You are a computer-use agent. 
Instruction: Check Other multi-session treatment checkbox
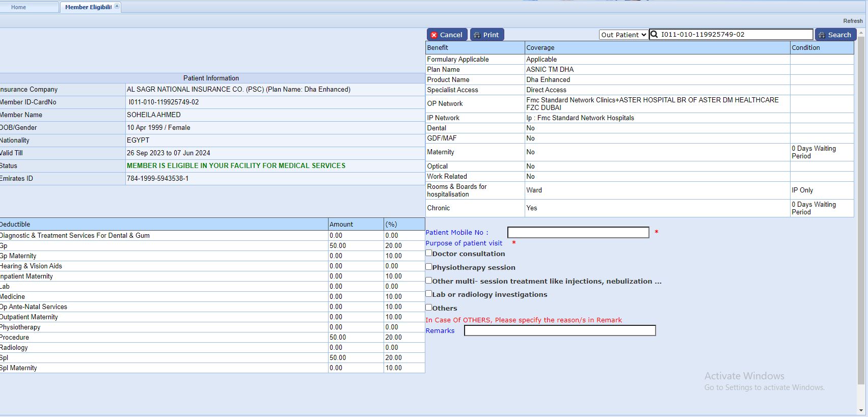pos(429,281)
